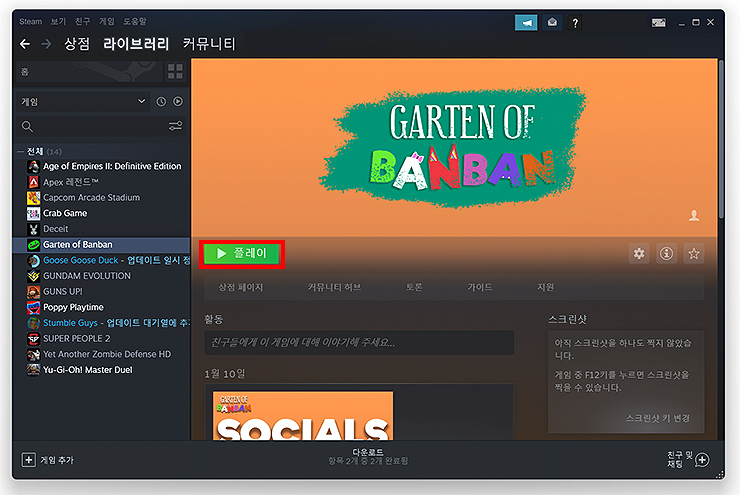
Task: Open the 게임 menu in menu bar
Action: pos(107,22)
